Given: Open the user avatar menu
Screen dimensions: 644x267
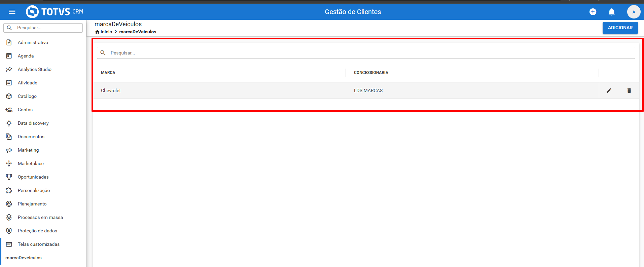Looking at the screenshot, I should (x=634, y=12).
